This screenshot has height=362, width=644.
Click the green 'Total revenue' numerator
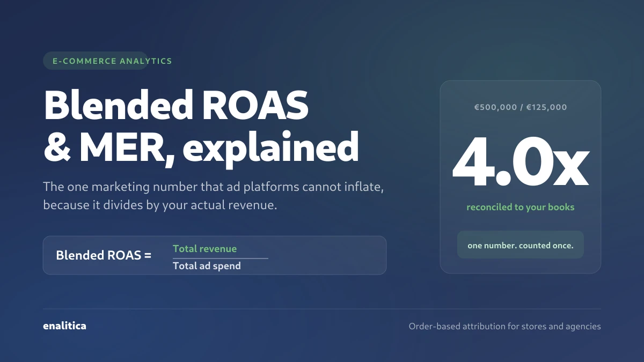point(204,248)
